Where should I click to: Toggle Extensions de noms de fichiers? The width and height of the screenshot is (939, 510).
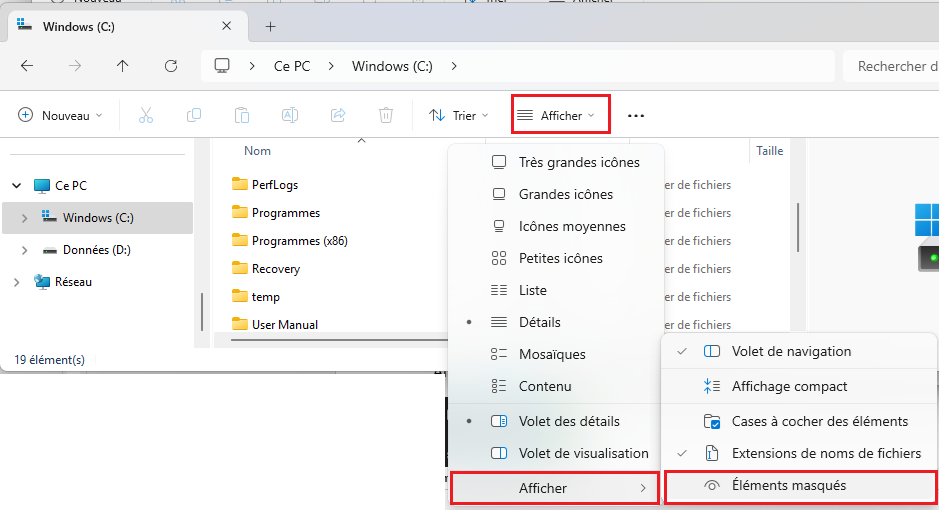[x=799, y=453]
